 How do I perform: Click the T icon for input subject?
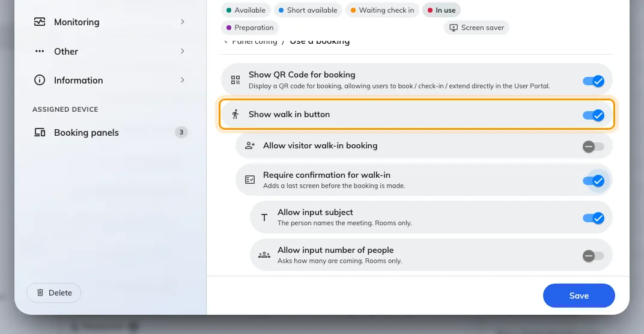[x=264, y=217]
